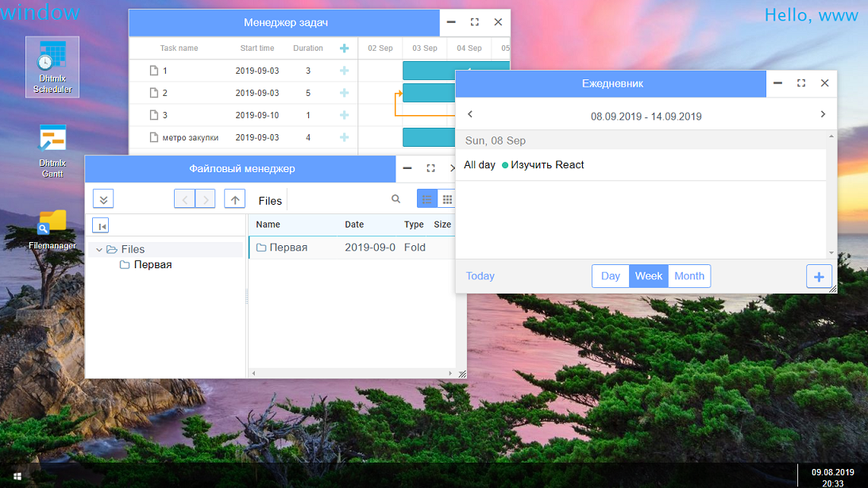This screenshot has height=488, width=868.
Task: Open search in the file manager
Action: pyautogui.click(x=395, y=198)
